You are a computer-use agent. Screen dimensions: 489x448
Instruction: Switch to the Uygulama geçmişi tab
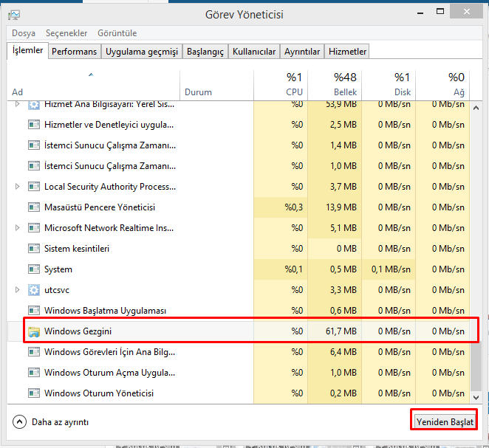pos(142,52)
